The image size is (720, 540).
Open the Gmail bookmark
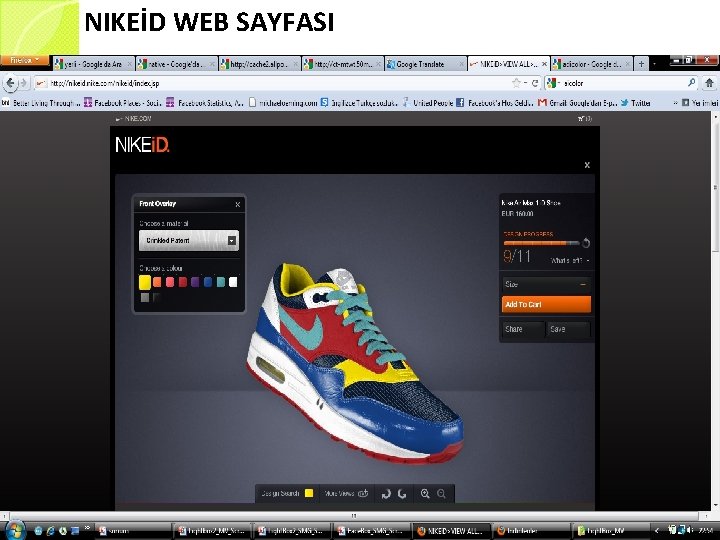pos(578,103)
